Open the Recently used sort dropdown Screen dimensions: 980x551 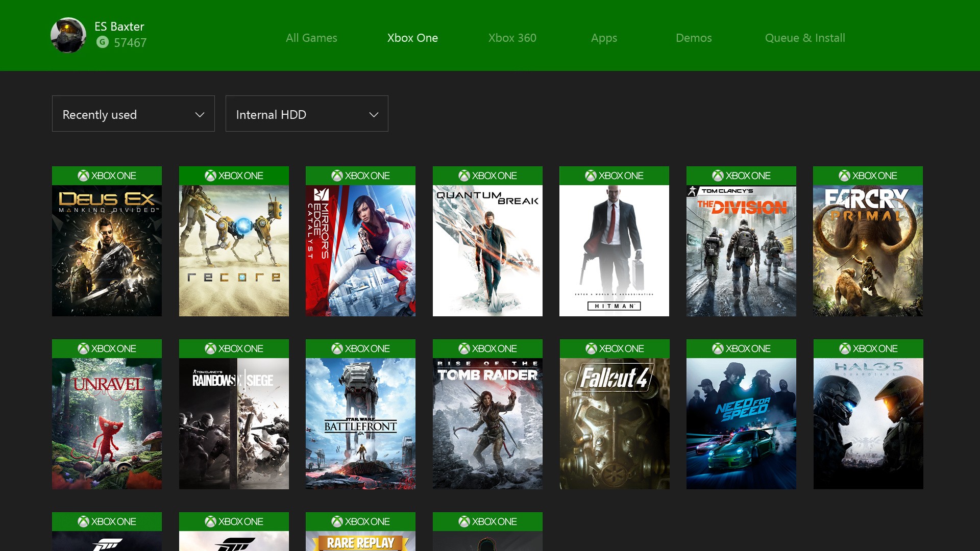[x=133, y=113]
